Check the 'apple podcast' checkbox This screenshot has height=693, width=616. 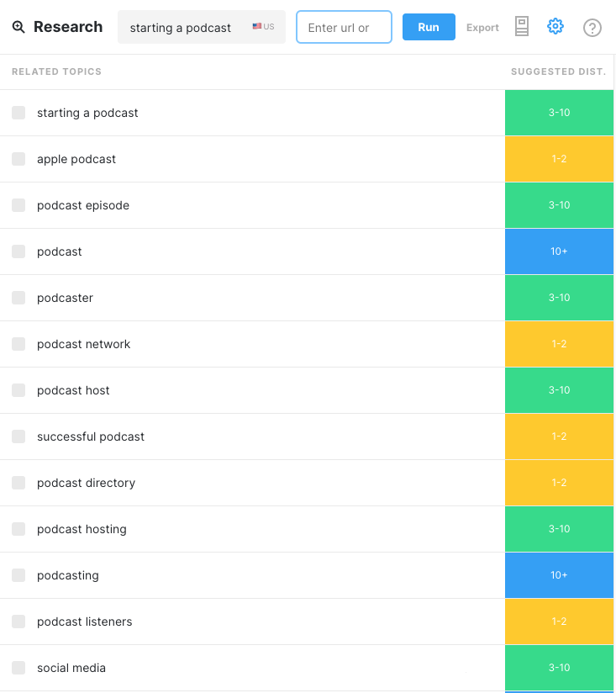pyautogui.click(x=18, y=159)
